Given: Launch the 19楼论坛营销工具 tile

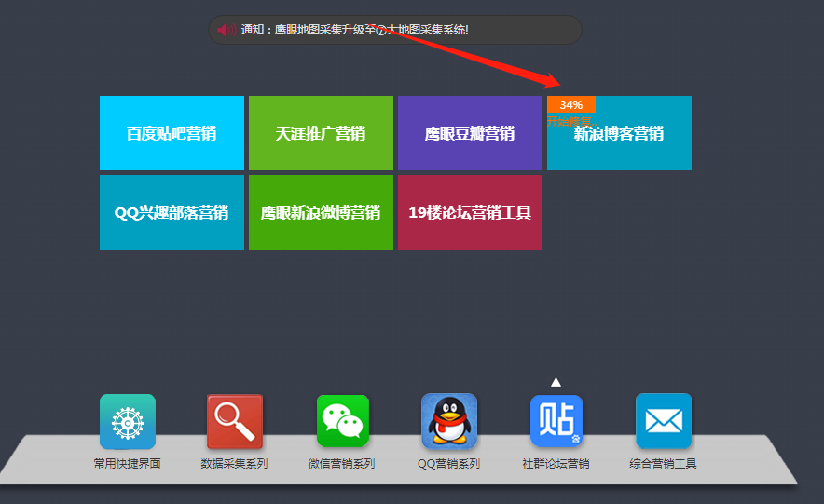Looking at the screenshot, I should point(471,212).
